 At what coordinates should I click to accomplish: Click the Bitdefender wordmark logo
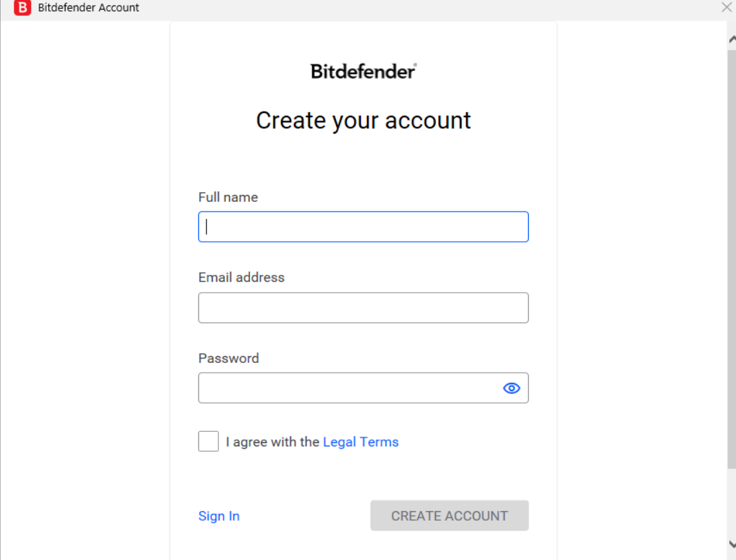pos(364,71)
